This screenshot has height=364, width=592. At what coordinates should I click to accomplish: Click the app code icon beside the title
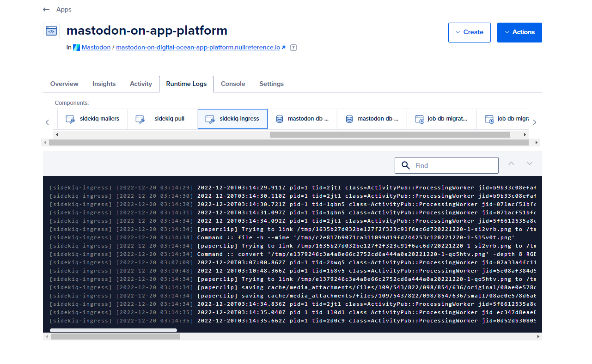tap(51, 31)
